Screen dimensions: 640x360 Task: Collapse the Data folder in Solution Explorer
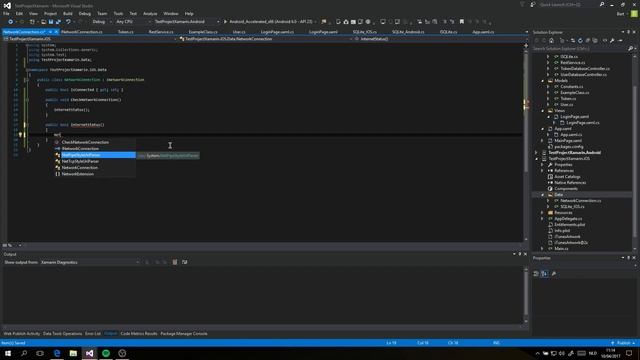(x=542, y=195)
